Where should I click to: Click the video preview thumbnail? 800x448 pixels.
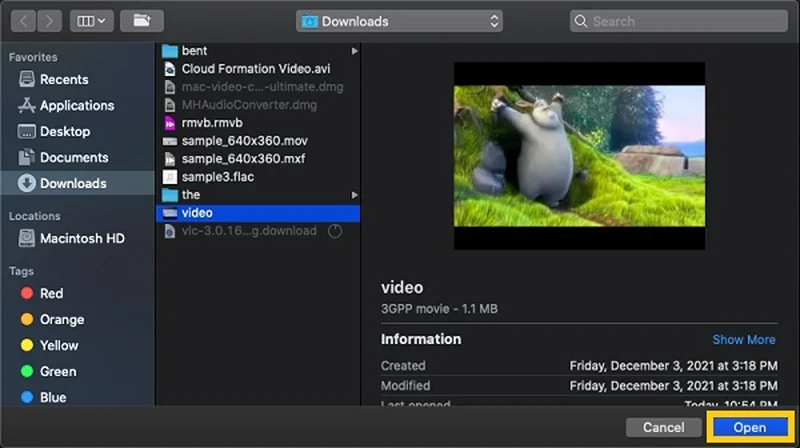coord(580,156)
